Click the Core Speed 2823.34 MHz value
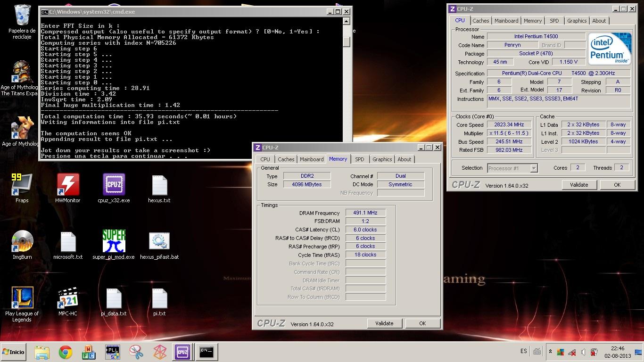 (509, 125)
